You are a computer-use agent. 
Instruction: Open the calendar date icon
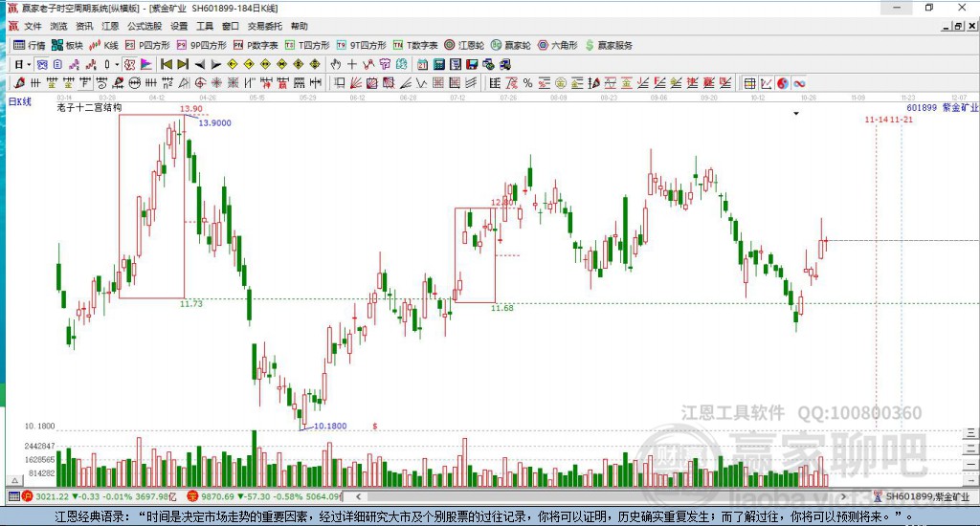click(422, 64)
